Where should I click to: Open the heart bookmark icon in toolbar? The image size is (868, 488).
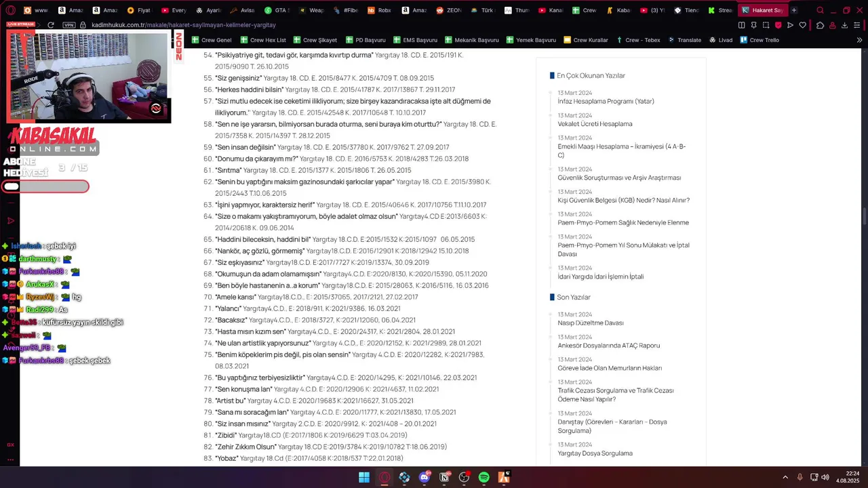[802, 25]
